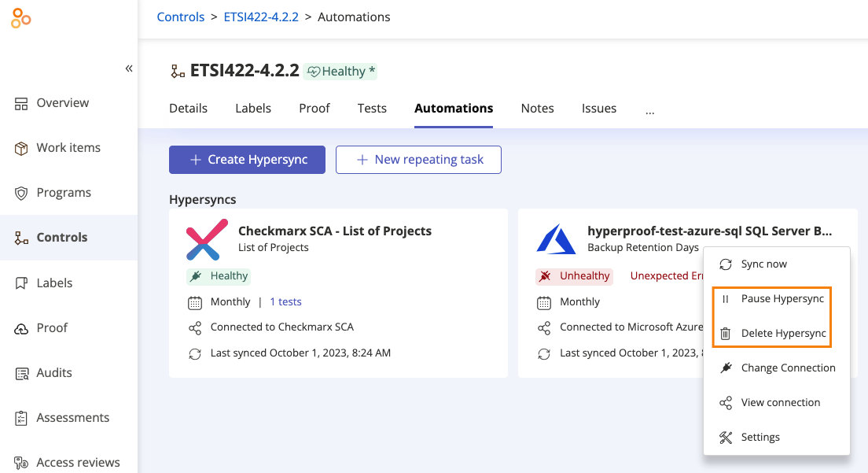Choose View connection from menu
Screen dimensions: 868x473
(777, 403)
